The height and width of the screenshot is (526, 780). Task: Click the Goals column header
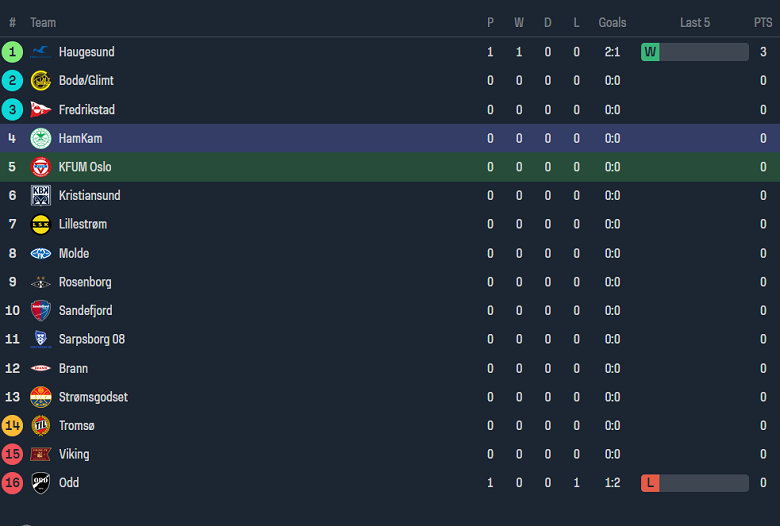tap(612, 22)
